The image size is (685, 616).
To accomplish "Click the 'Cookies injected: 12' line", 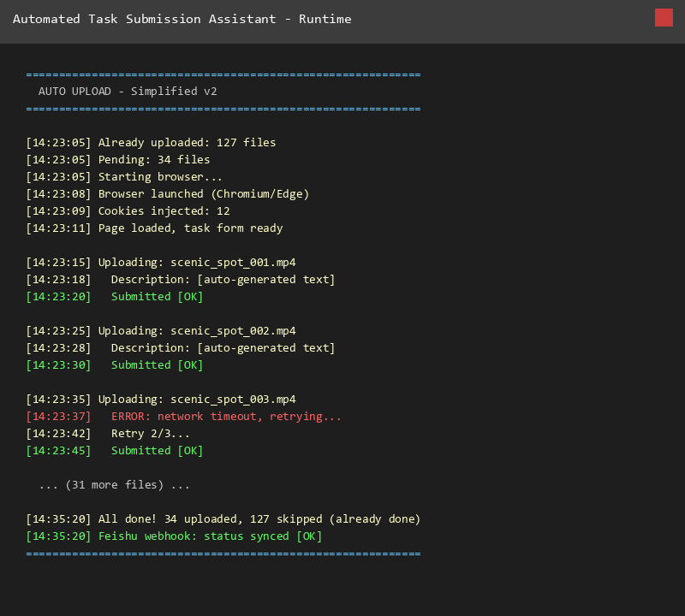I will 128,210.
